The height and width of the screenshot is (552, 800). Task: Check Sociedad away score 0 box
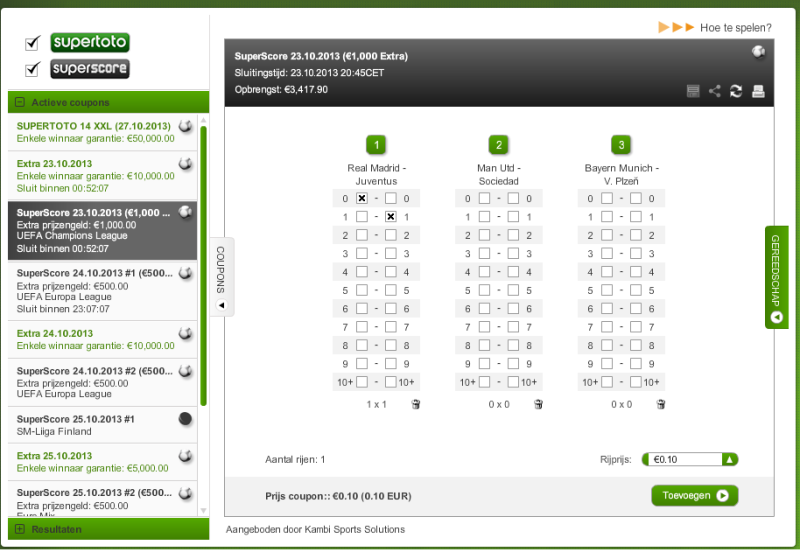pos(513,198)
